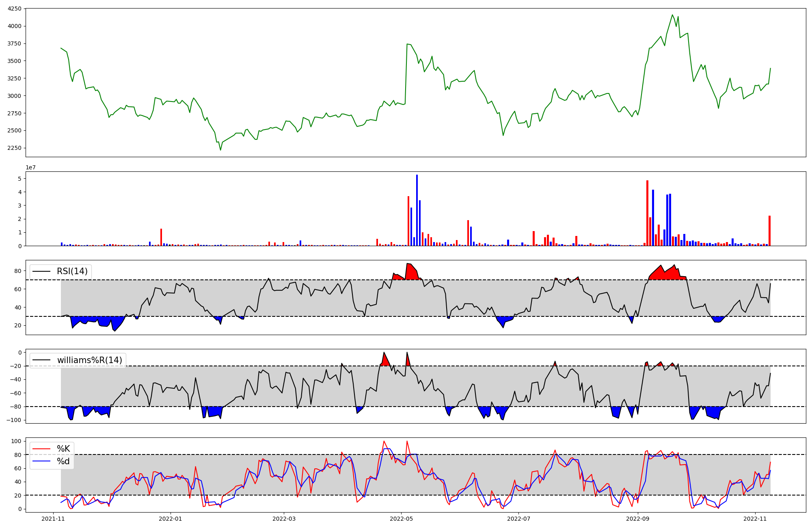Click the RSI(14) legend entry
This screenshot has width=812, height=528.
point(72,271)
